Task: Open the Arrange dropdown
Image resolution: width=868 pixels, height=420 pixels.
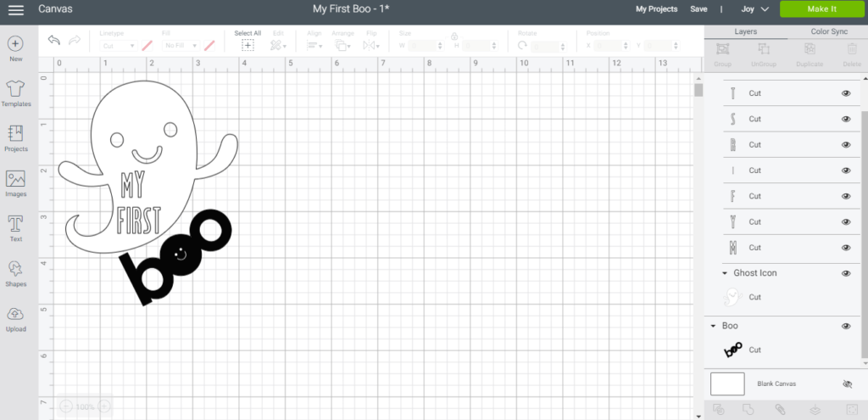Action: pyautogui.click(x=342, y=46)
